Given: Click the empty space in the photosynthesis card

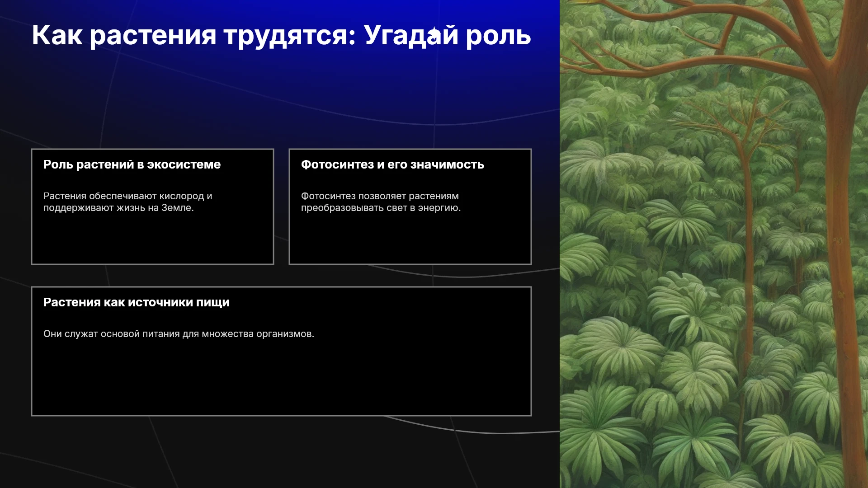Looking at the screenshot, I should [x=410, y=239].
